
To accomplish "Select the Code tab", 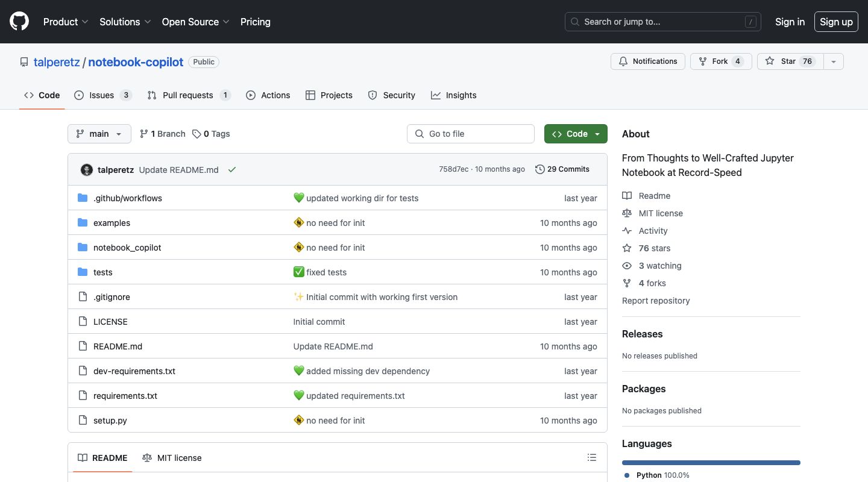I will (42, 95).
